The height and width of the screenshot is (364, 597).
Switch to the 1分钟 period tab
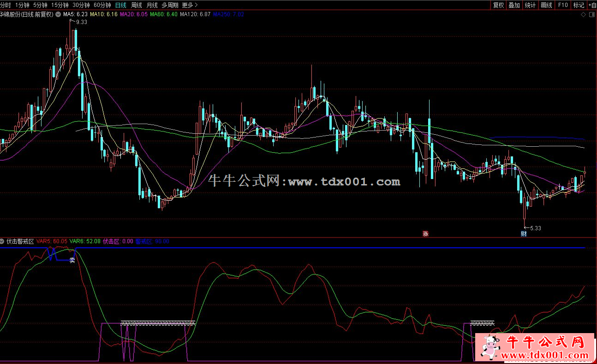pyautogui.click(x=22, y=5)
